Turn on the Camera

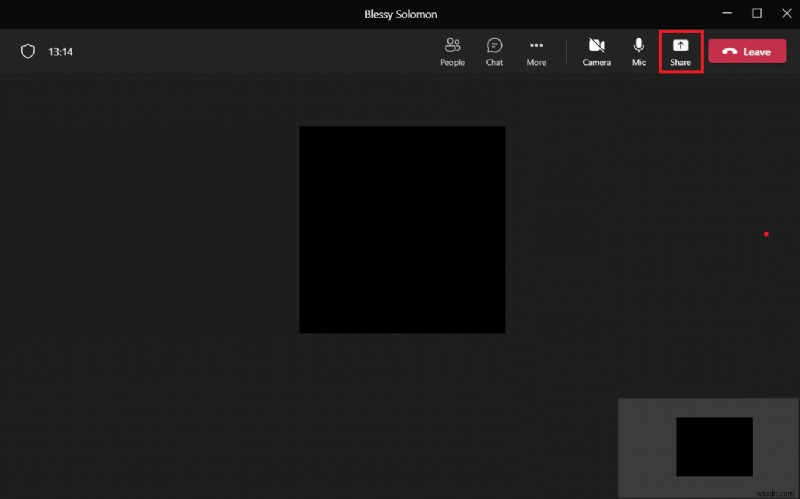pos(596,52)
